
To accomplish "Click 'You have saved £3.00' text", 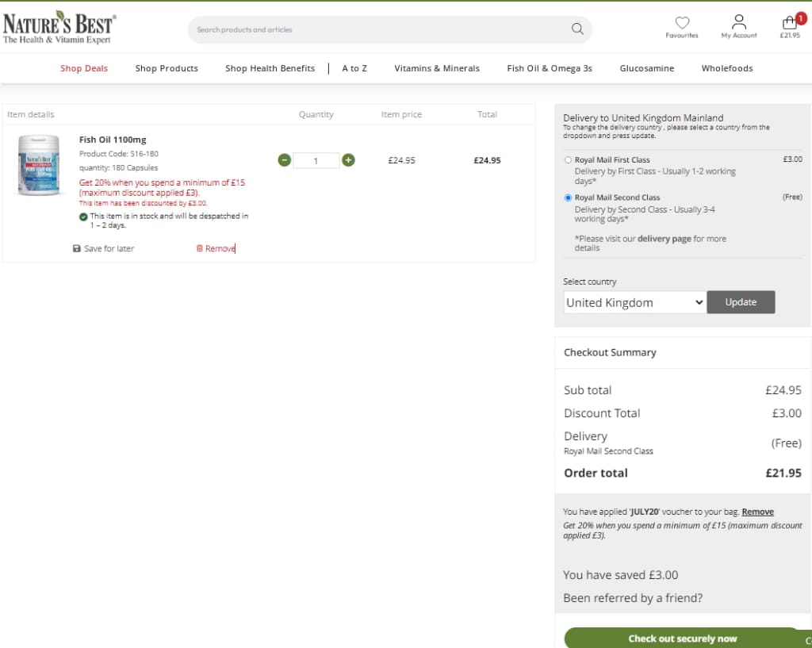I will 620,575.
